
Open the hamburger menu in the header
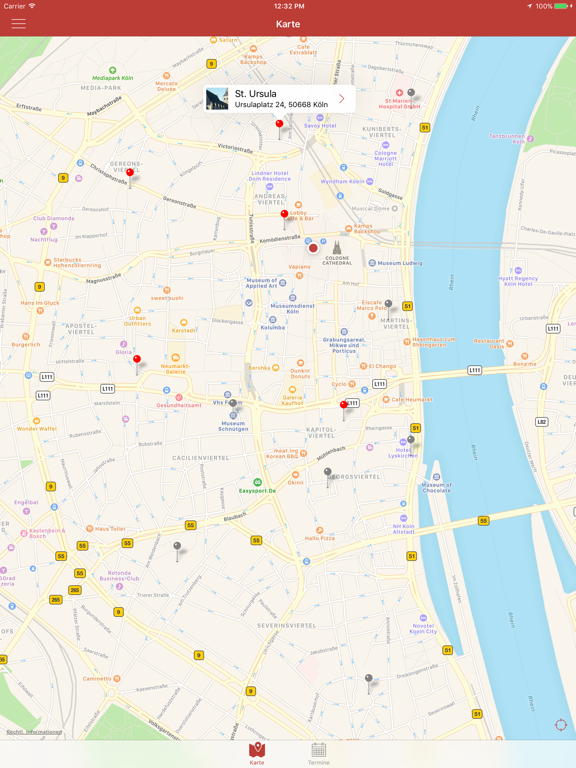[x=19, y=24]
